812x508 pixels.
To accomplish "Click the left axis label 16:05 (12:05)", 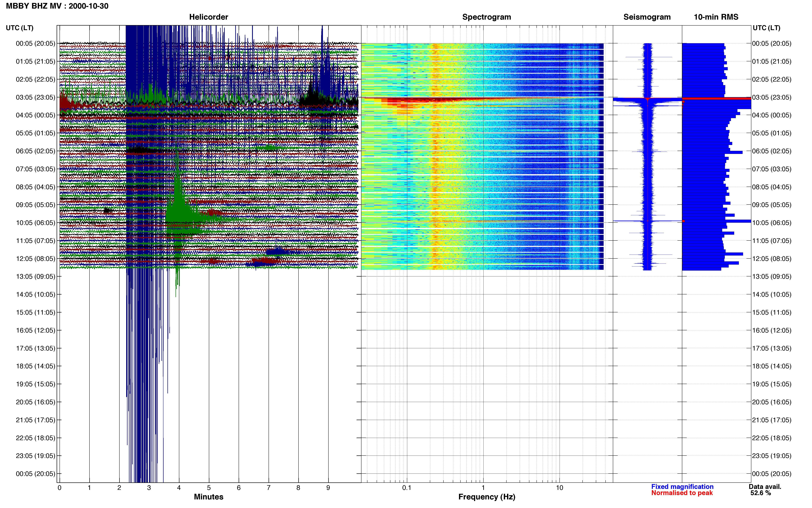I will coord(36,330).
